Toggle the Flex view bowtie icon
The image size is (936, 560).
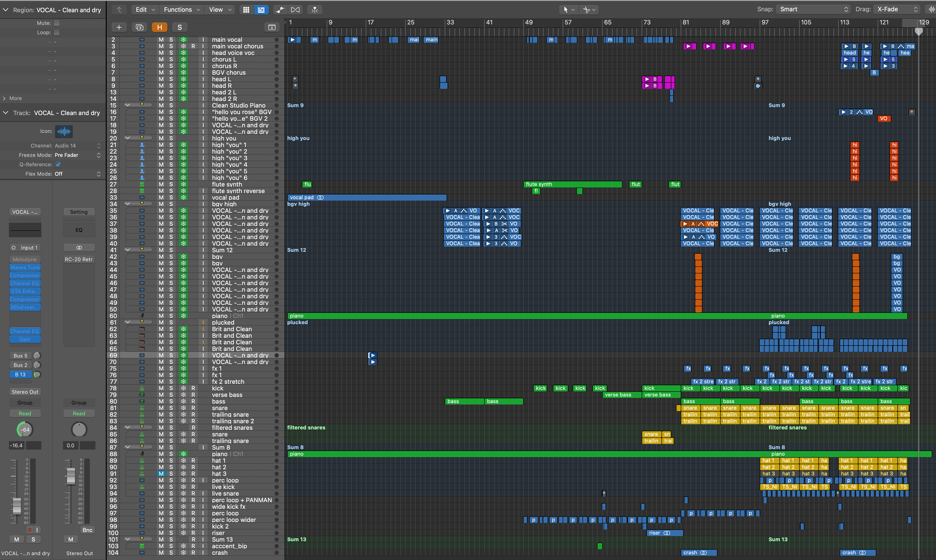pyautogui.click(x=296, y=10)
